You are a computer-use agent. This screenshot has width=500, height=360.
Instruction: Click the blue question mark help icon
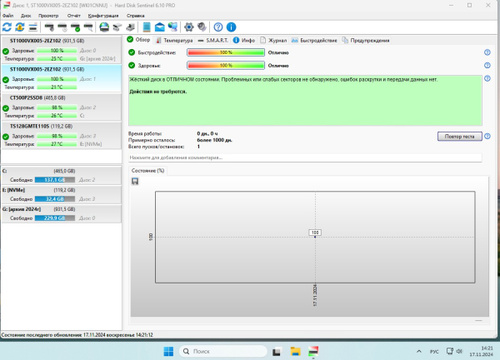click(x=218, y=27)
